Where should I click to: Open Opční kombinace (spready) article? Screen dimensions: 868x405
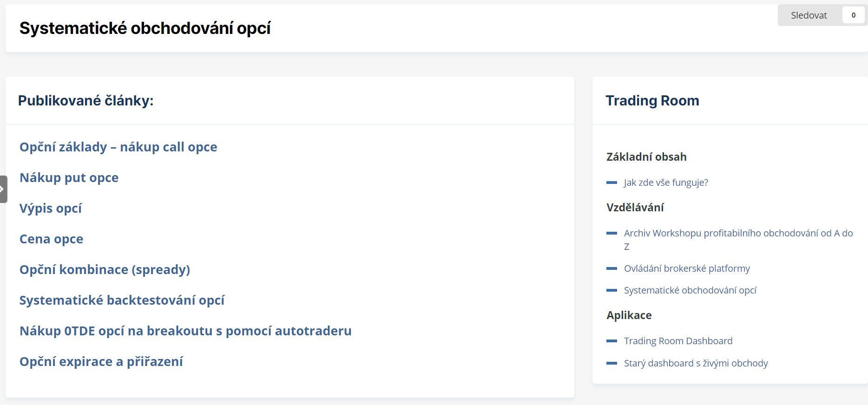[x=105, y=269]
